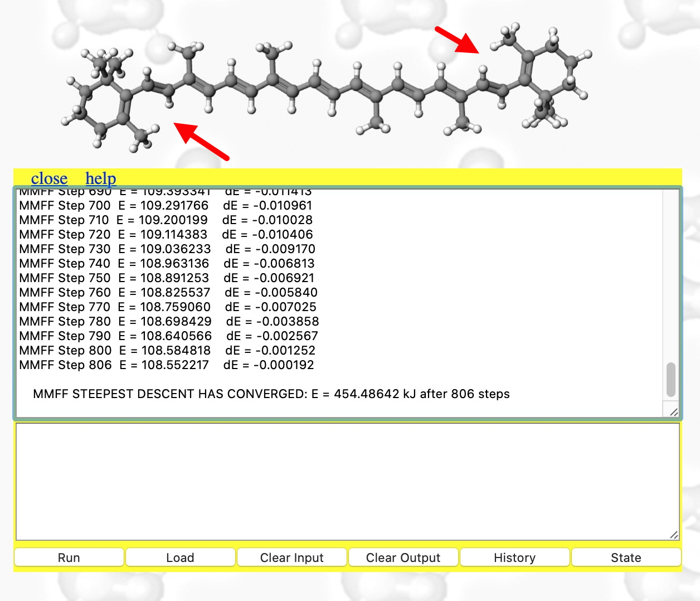This screenshot has width=700, height=601.
Task: Click the steepest descent converged message line
Action: point(271,394)
